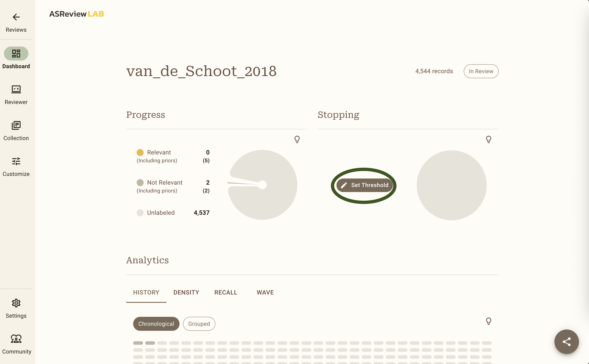
Task: Click the In Review status chip
Action: [481, 71]
